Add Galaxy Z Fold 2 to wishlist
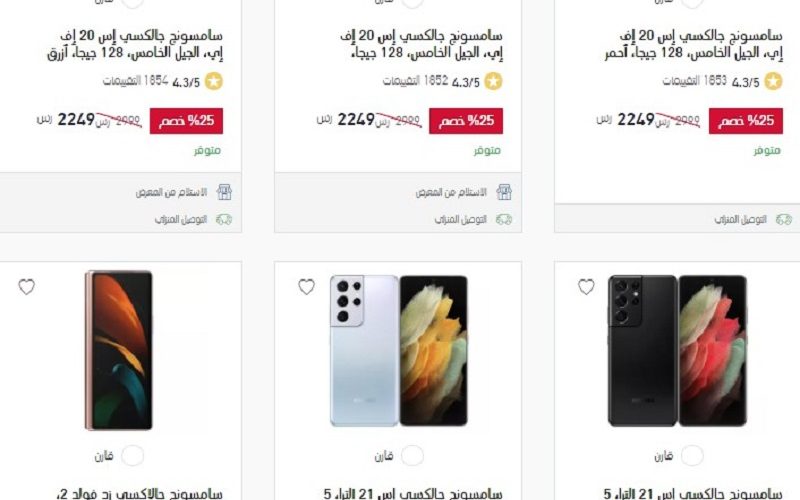The image size is (800, 500). [x=27, y=287]
